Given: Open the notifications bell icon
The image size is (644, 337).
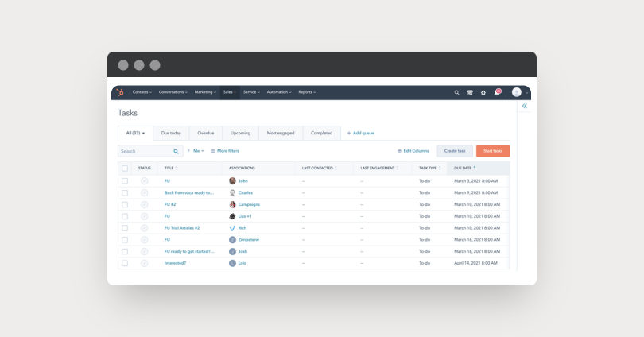Looking at the screenshot, I should coord(497,92).
